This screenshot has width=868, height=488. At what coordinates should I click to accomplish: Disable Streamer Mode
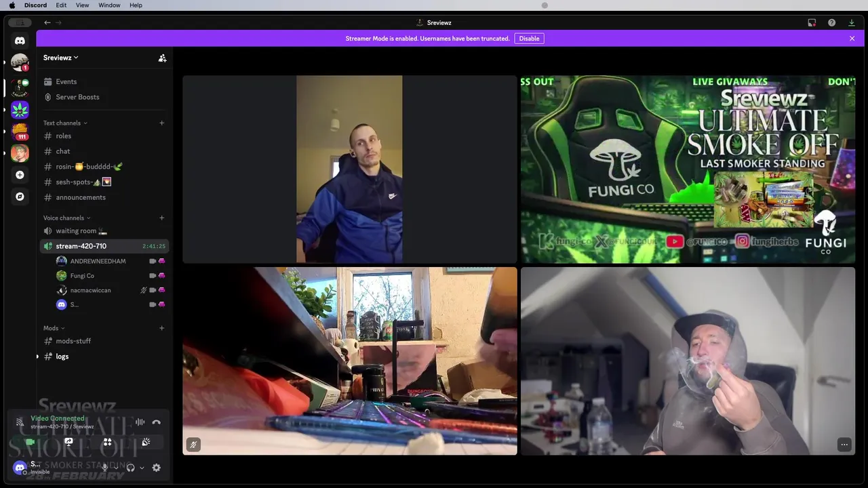click(529, 39)
